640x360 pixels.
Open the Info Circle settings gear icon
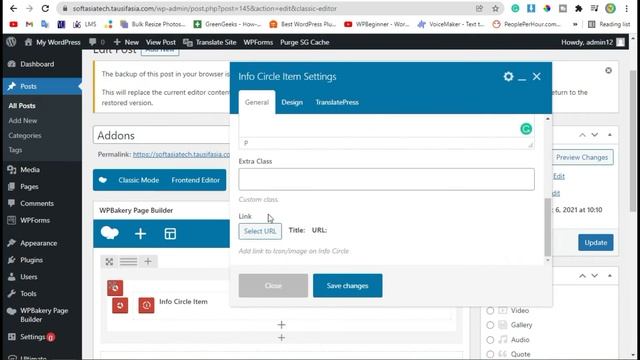pos(508,76)
